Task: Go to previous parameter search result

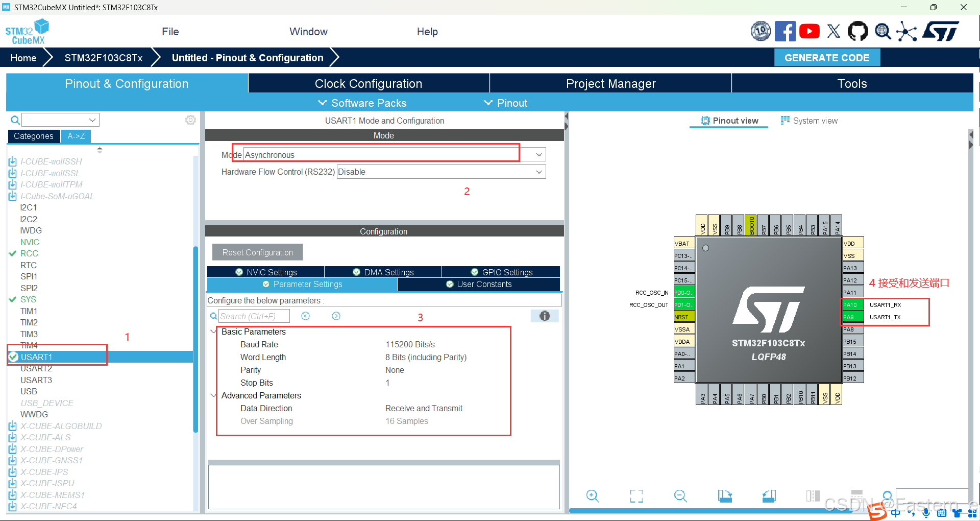Action: click(x=305, y=316)
